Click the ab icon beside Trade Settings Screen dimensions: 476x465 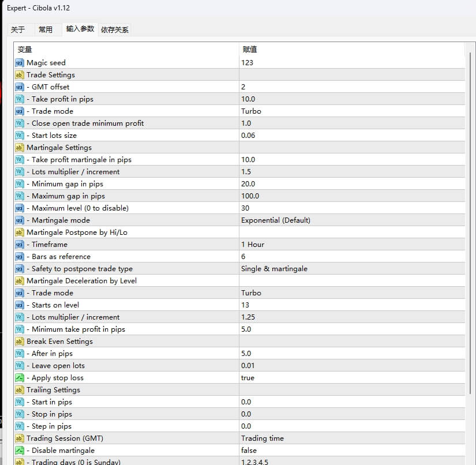(19, 74)
